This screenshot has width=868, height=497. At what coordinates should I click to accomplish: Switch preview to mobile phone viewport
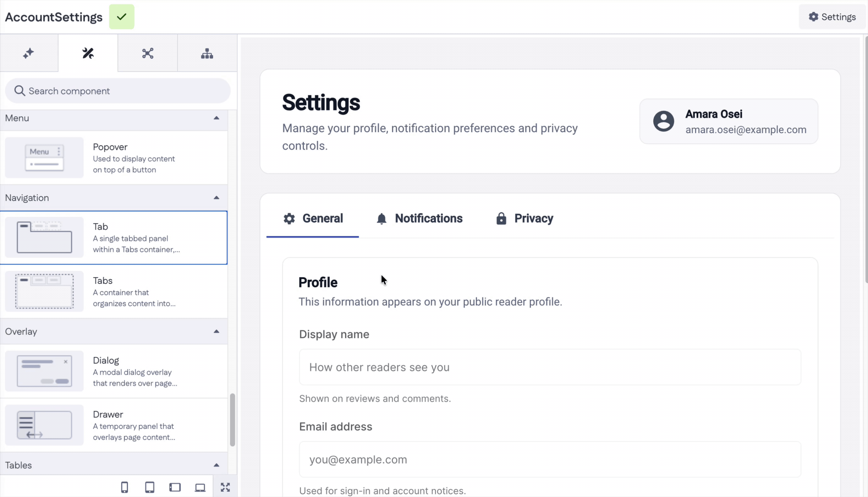click(125, 488)
